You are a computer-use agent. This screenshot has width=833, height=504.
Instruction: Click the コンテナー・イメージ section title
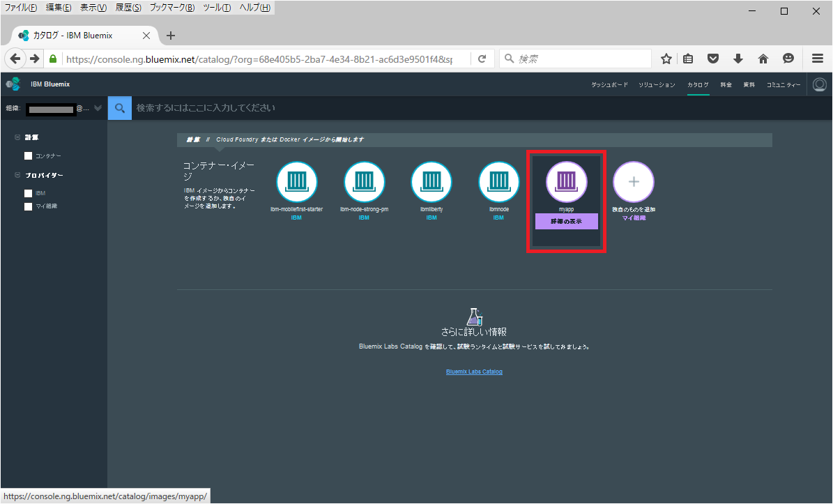tap(219, 171)
